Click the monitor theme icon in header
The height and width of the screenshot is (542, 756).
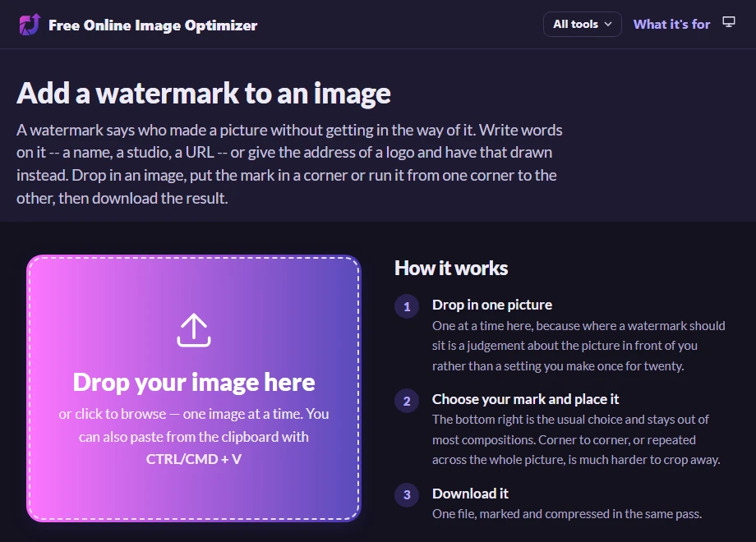[729, 22]
